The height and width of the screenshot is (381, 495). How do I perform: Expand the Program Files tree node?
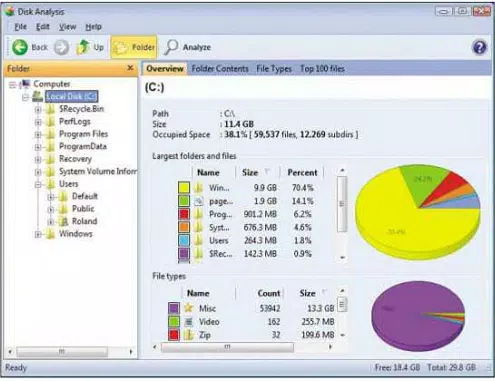tap(38, 135)
